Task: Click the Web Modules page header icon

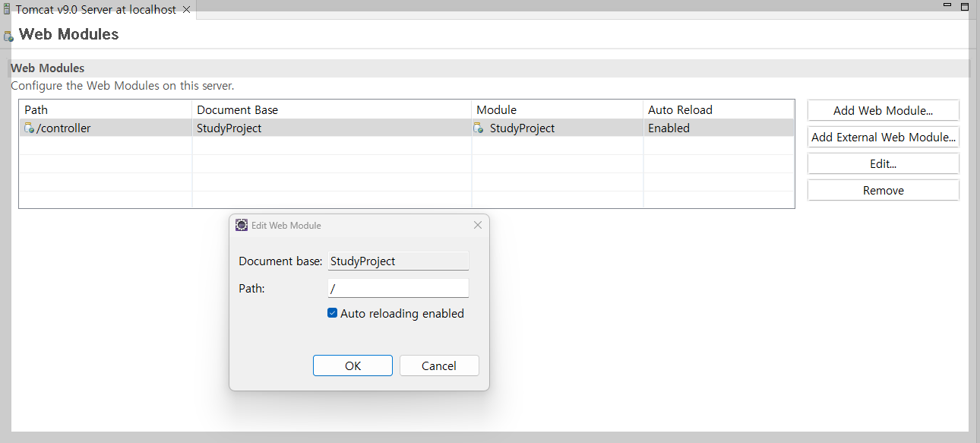Action: tap(8, 36)
